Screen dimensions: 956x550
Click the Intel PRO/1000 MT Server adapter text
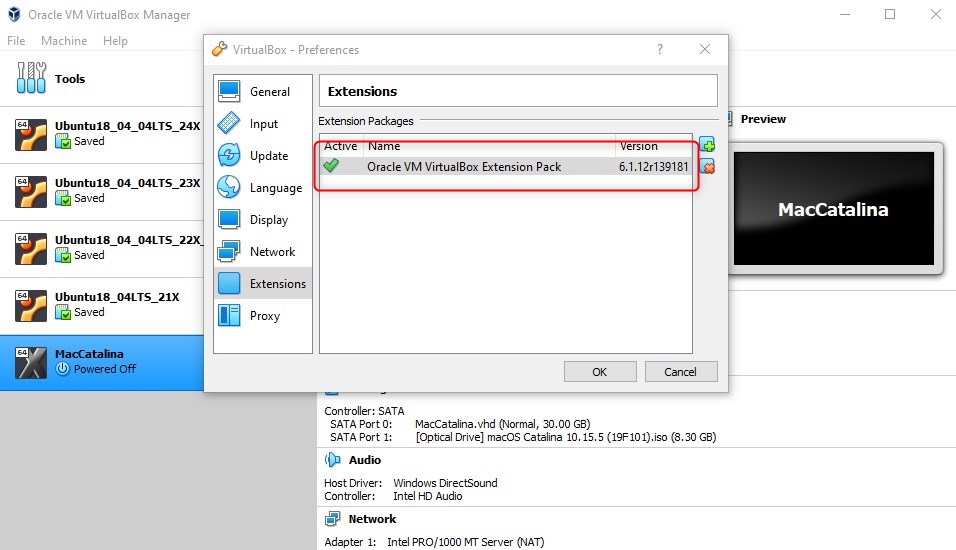click(x=466, y=542)
